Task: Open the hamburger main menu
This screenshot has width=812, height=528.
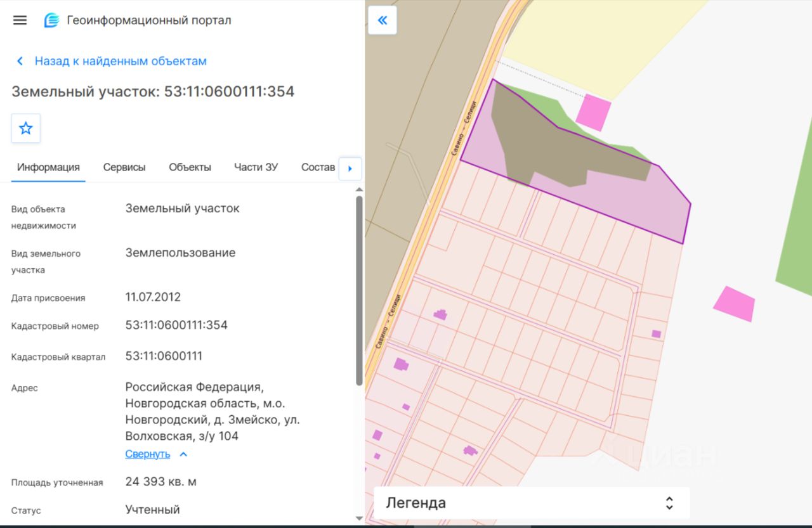Action: pos(20,20)
